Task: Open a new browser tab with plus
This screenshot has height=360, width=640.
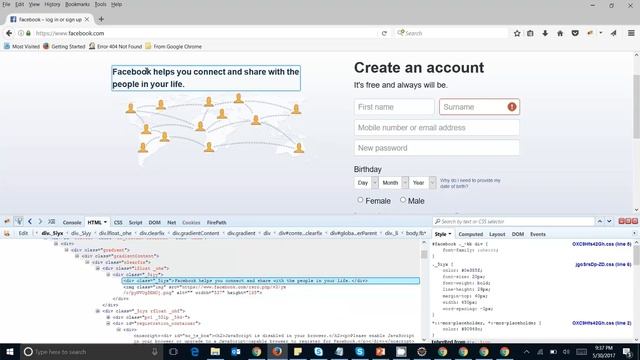Action: (x=101, y=19)
